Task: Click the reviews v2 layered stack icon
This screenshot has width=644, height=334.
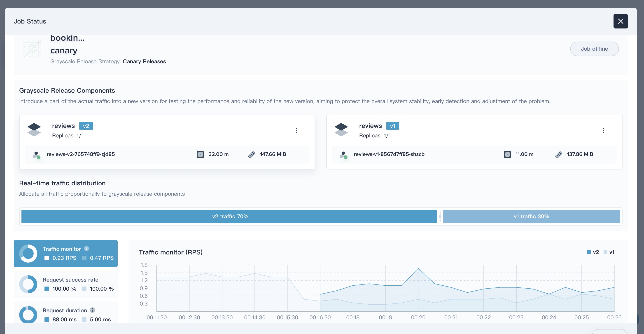Action: tap(34, 129)
